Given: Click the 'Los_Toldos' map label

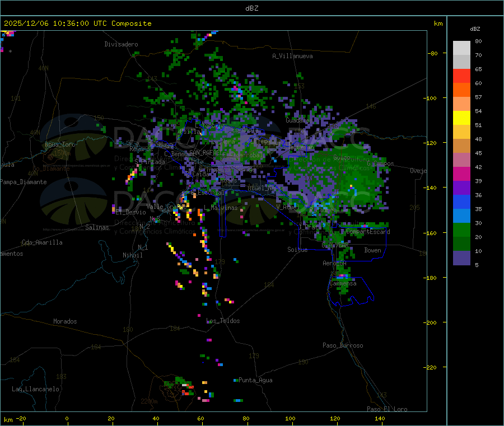Looking at the screenshot, I should (223, 321).
